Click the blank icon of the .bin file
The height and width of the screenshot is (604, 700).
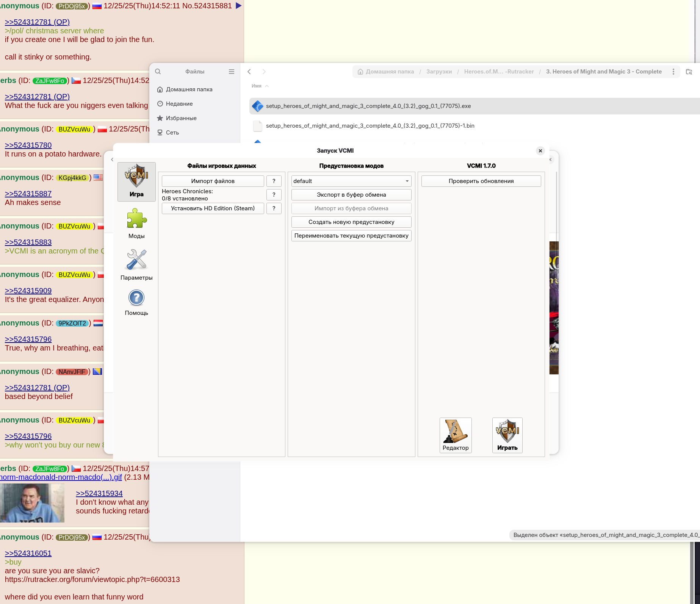click(x=258, y=126)
